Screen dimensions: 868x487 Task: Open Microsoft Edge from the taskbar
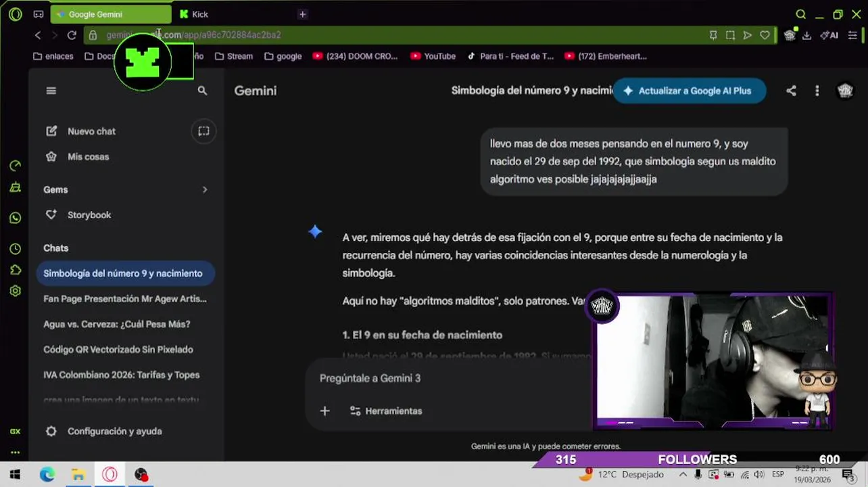point(47,475)
